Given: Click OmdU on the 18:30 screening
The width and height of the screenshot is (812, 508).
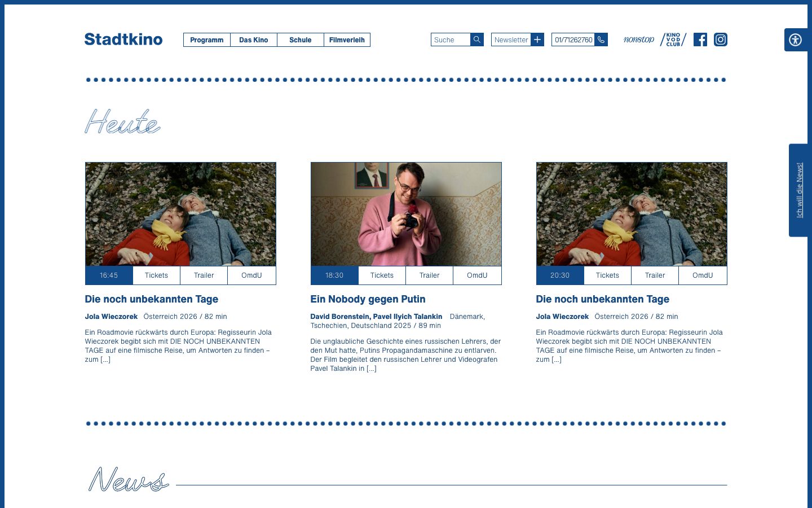Looking at the screenshot, I should pos(477,275).
